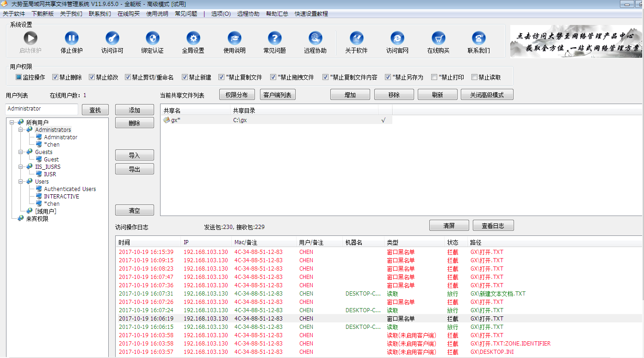The width and height of the screenshot is (644, 358).
Task: Toggle the 禁止删除 checkbox
Action: (x=56, y=77)
